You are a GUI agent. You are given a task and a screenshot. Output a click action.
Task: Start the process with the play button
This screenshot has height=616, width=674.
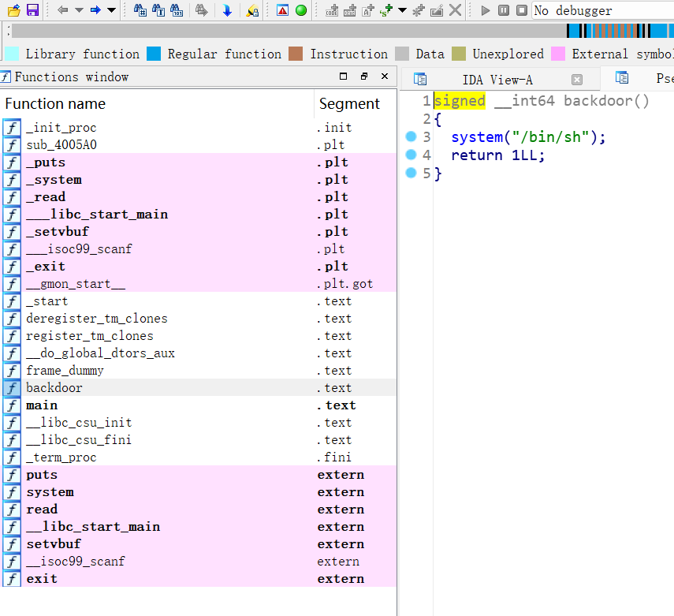[x=486, y=10]
